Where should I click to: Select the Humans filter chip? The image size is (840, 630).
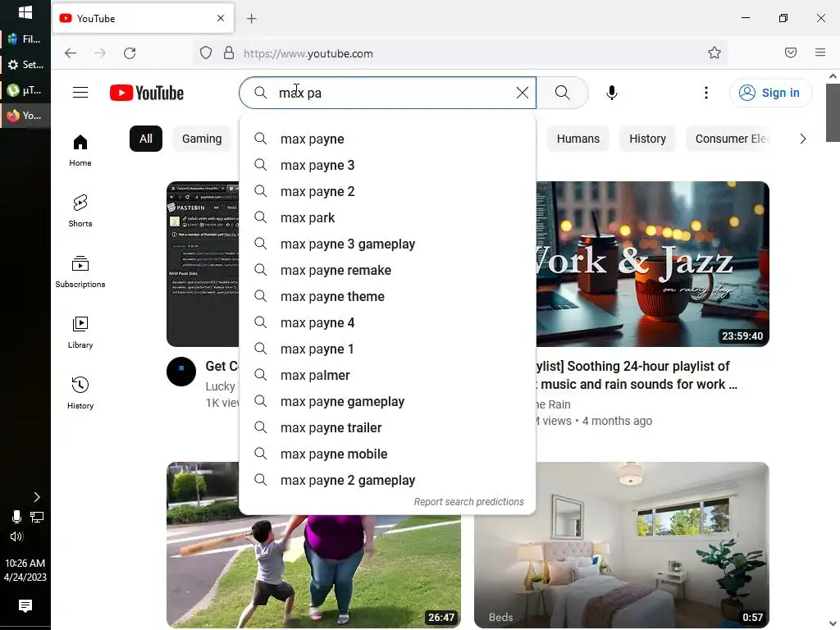[578, 139]
